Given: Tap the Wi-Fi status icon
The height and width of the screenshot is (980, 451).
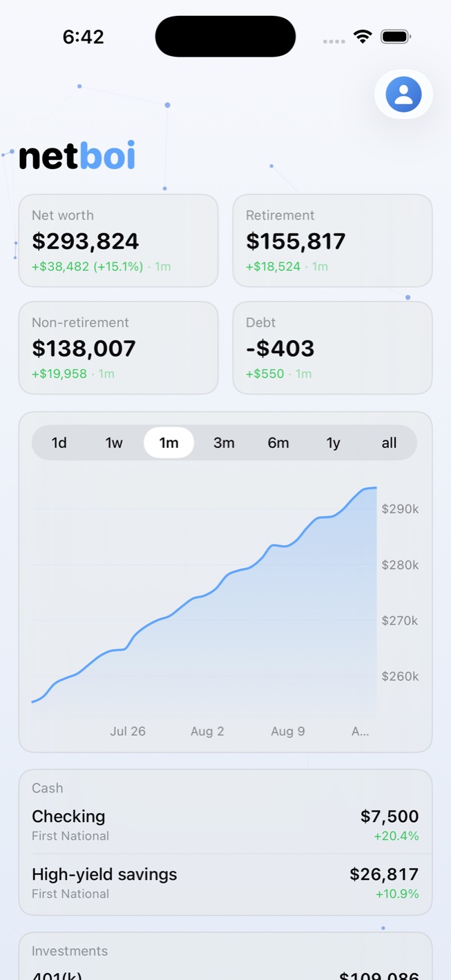Looking at the screenshot, I should pos(363,37).
